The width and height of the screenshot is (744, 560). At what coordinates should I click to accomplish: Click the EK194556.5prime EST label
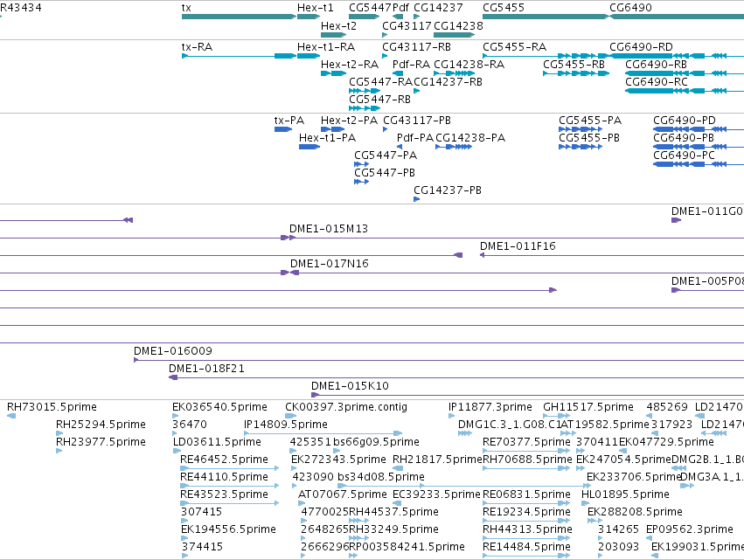click(229, 529)
